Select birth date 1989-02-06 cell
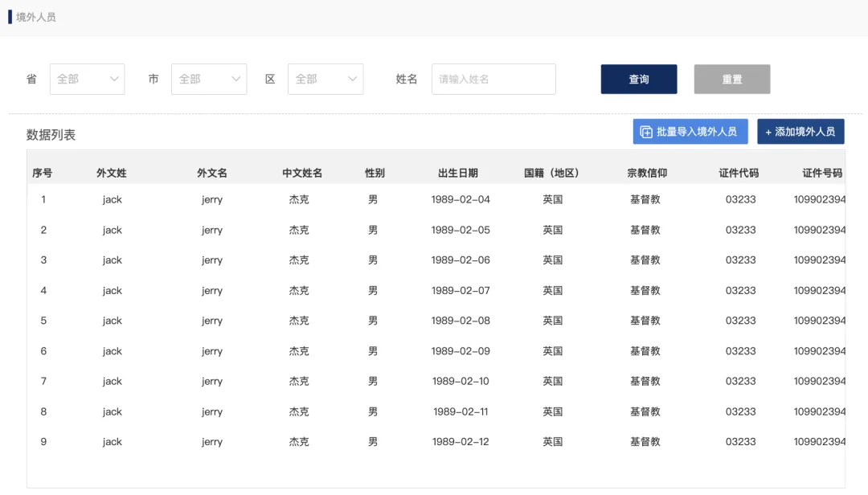This screenshot has width=868, height=495. 461,260
